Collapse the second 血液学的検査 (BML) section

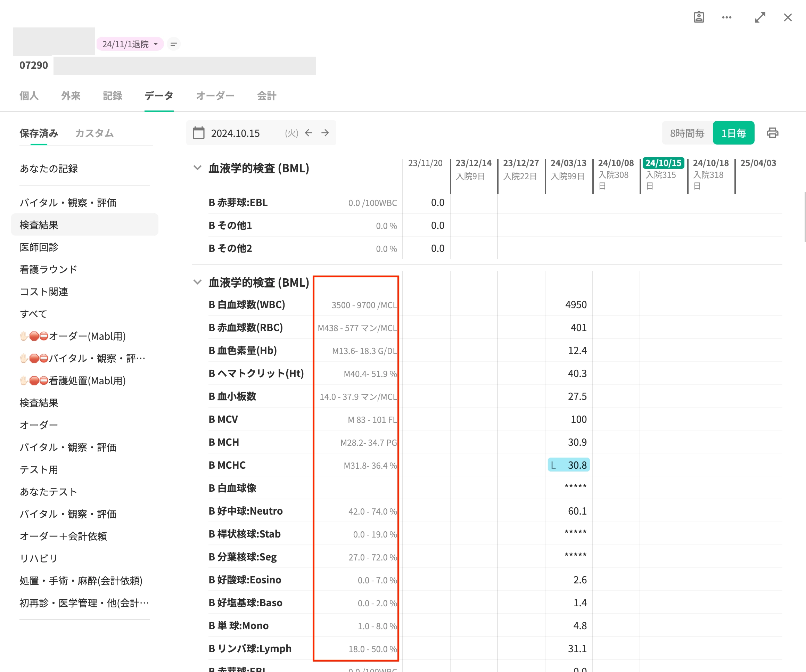coord(197,282)
